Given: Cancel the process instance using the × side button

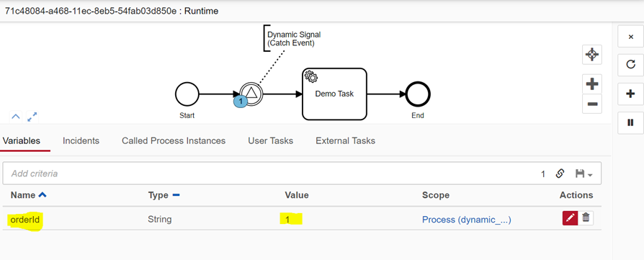Looking at the screenshot, I should 631,37.
